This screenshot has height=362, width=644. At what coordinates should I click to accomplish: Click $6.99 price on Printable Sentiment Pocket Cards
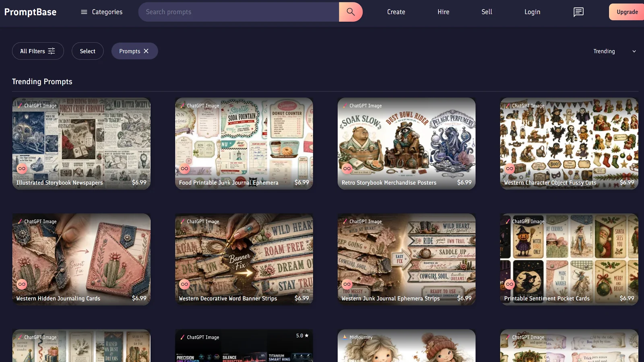(x=627, y=298)
